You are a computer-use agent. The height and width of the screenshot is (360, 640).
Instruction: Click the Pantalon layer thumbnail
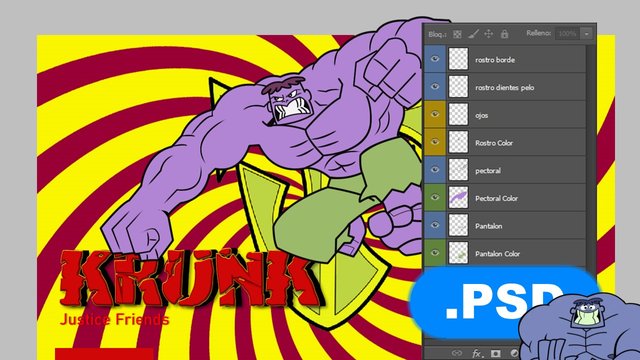click(x=458, y=225)
